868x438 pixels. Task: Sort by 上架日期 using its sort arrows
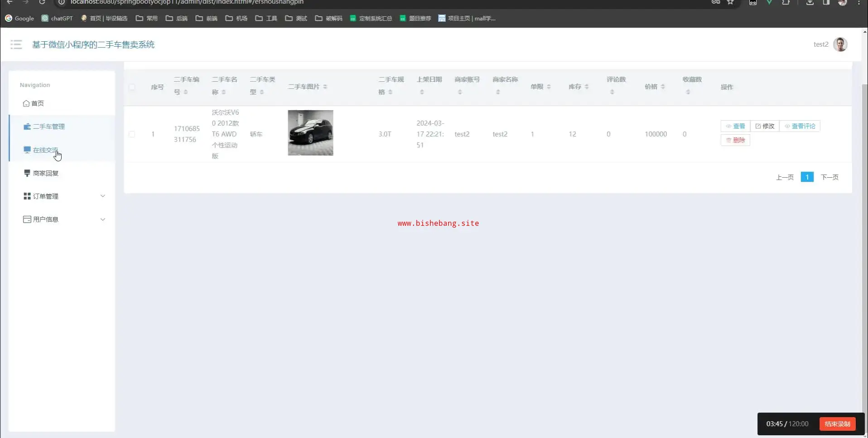(422, 92)
